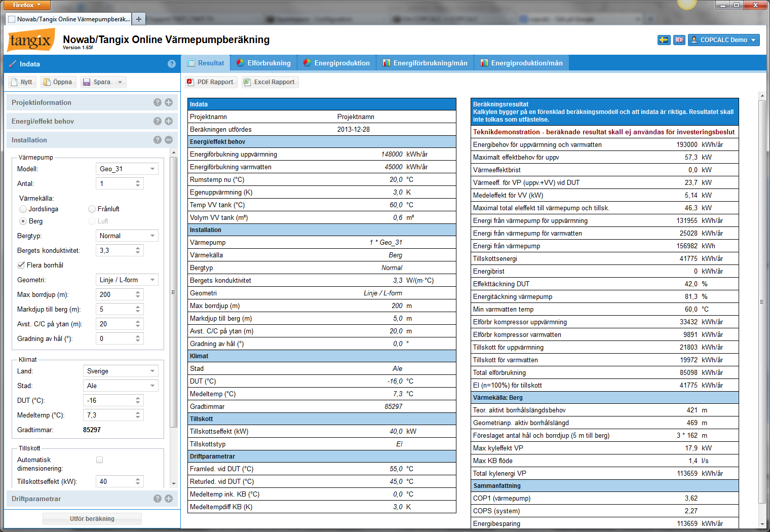Click the Swedish flag language icon

coord(664,40)
